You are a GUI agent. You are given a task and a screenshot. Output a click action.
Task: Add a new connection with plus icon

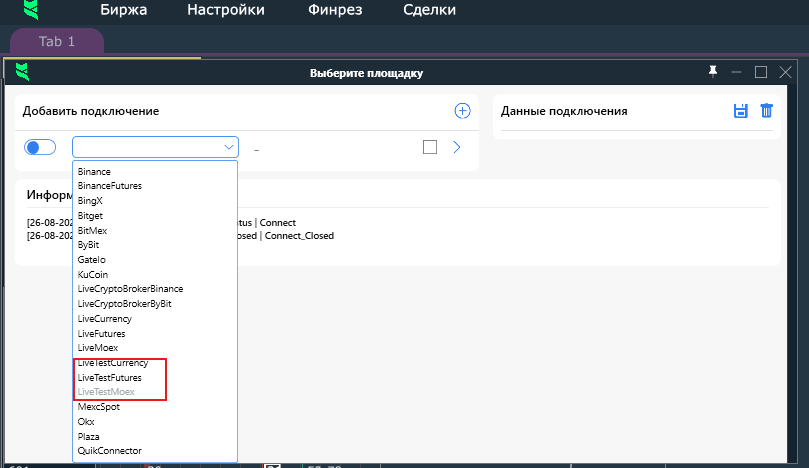pyautogui.click(x=462, y=111)
